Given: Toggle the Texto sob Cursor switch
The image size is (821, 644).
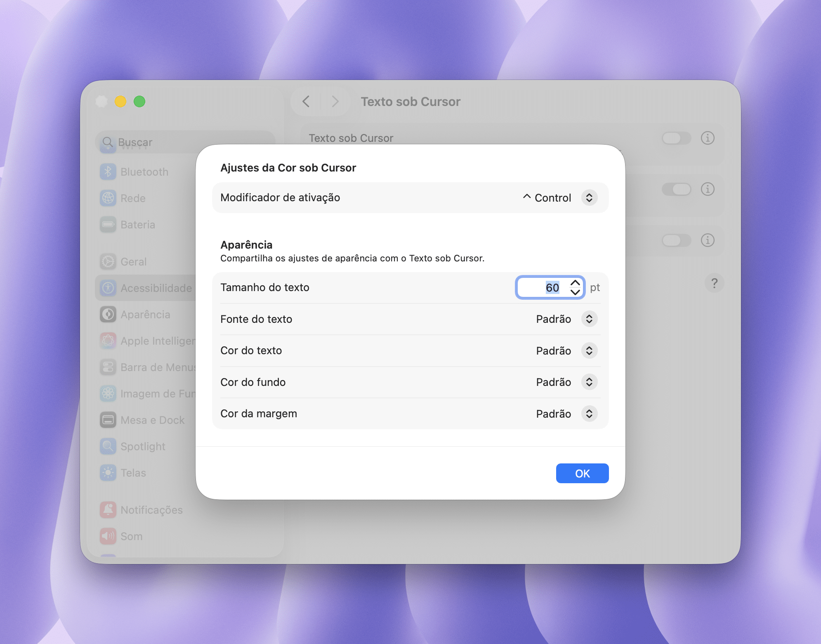Looking at the screenshot, I should click(676, 138).
